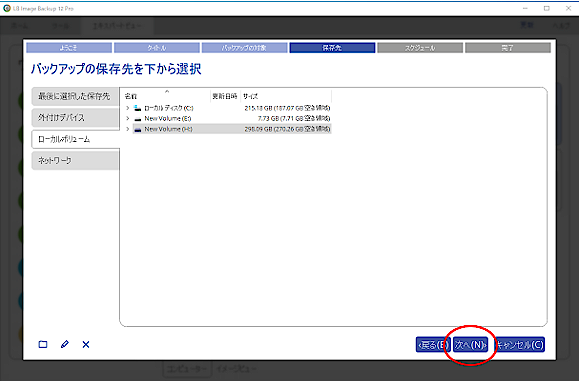The width and height of the screenshot is (579, 381).
Task: Click the New Volume (H:) drive icon
Action: tap(137, 129)
